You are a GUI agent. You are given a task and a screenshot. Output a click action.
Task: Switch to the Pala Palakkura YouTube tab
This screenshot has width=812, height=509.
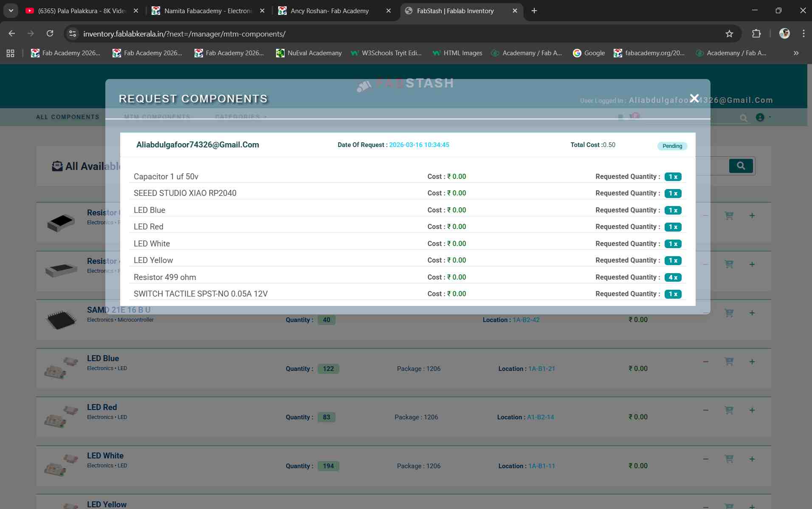tap(82, 11)
